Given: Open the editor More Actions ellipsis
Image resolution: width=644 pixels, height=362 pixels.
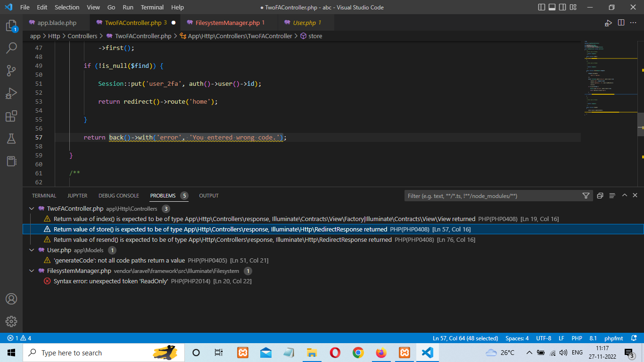Looking at the screenshot, I should pos(634,23).
